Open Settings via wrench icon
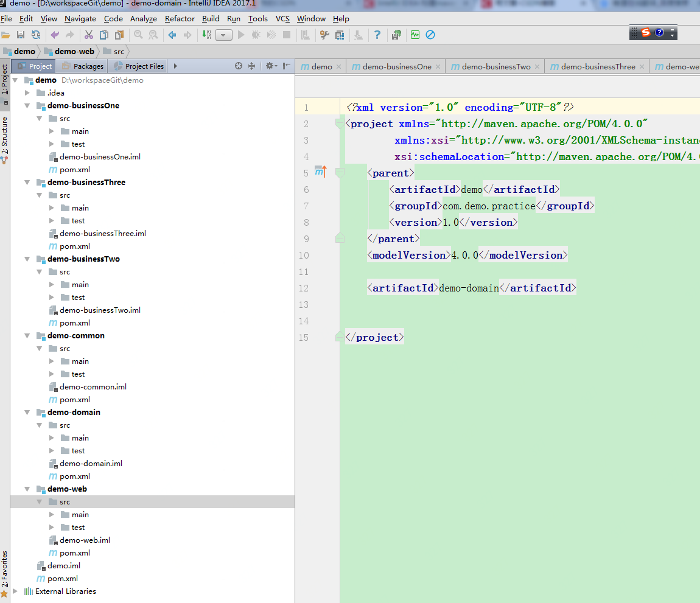This screenshot has height=603, width=700. 324,35
